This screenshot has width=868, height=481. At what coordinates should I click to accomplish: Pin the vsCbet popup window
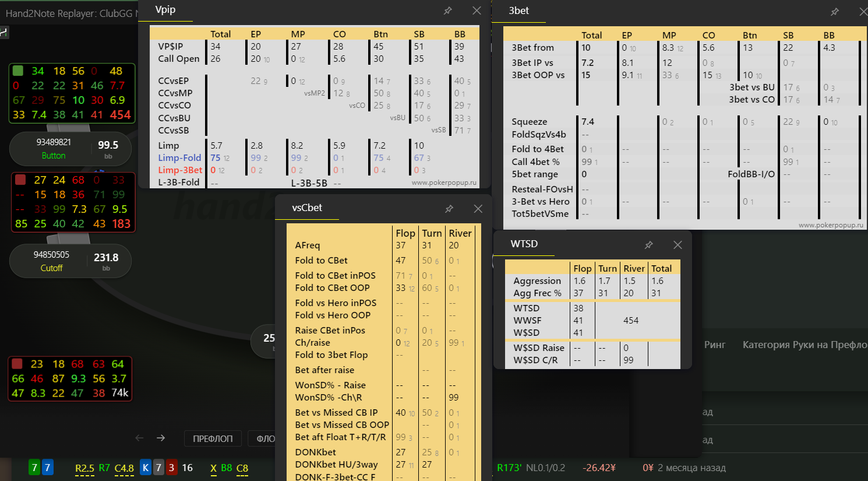449,209
